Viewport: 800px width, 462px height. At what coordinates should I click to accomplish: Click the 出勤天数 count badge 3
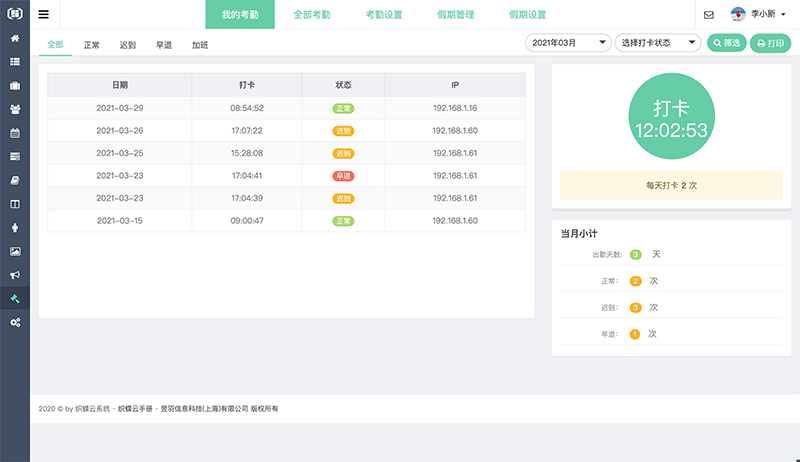click(x=635, y=254)
